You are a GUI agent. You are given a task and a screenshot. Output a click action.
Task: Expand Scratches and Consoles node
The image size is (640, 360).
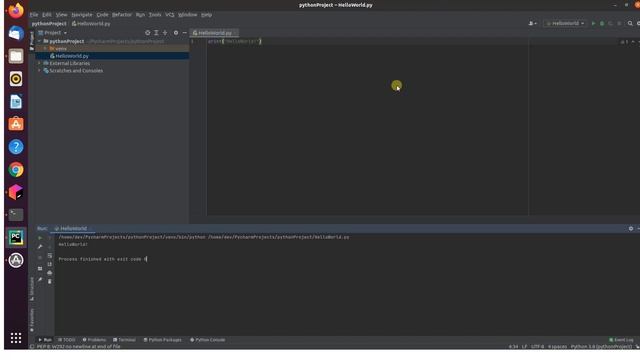tap(40, 71)
